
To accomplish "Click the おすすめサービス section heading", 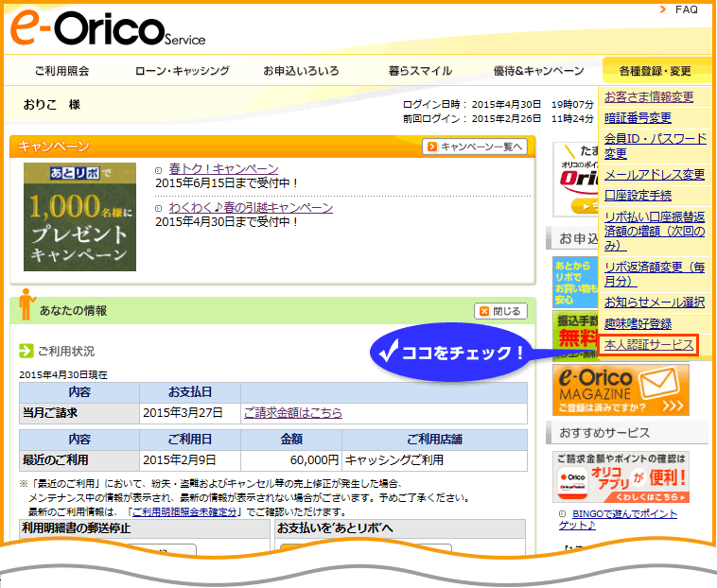I will pyautogui.click(x=627, y=433).
